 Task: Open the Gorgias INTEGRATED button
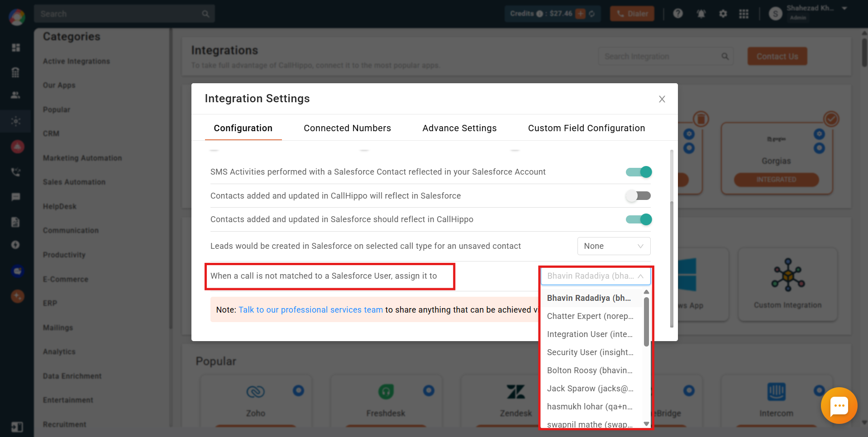(776, 180)
